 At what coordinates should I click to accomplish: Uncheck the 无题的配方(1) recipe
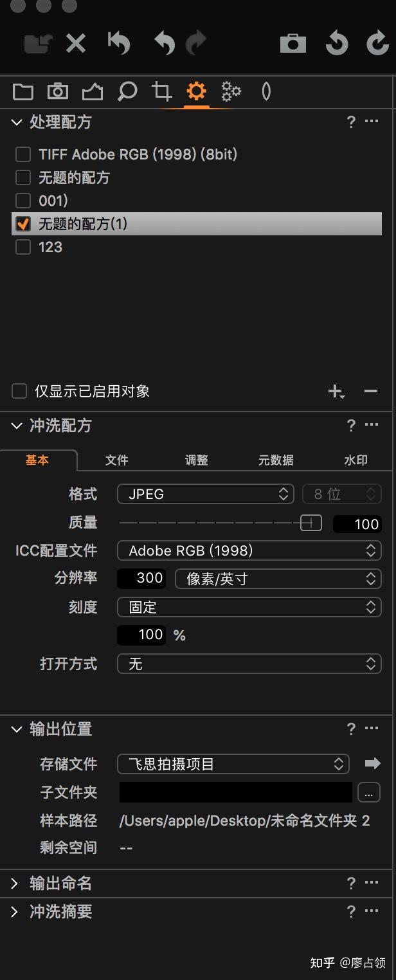23,224
